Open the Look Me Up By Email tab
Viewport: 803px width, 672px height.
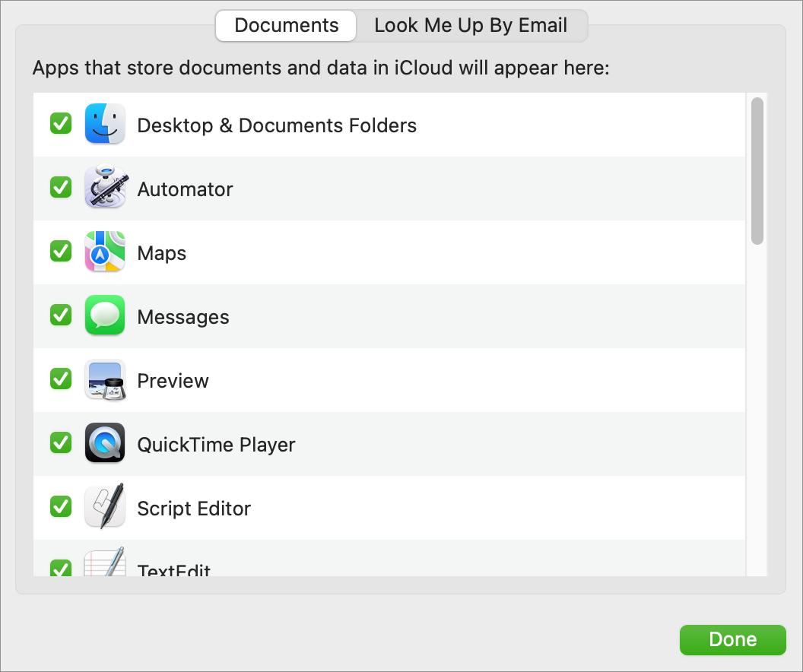[471, 26]
